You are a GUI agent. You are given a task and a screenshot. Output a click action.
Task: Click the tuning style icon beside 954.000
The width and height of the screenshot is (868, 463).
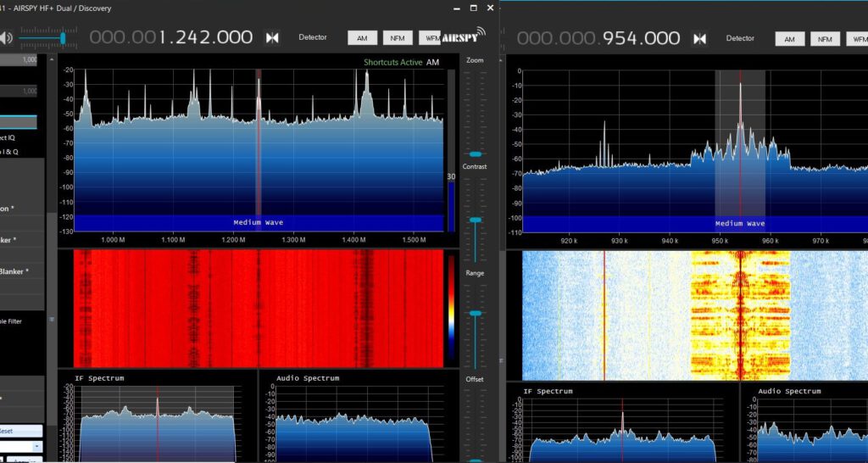(699, 38)
